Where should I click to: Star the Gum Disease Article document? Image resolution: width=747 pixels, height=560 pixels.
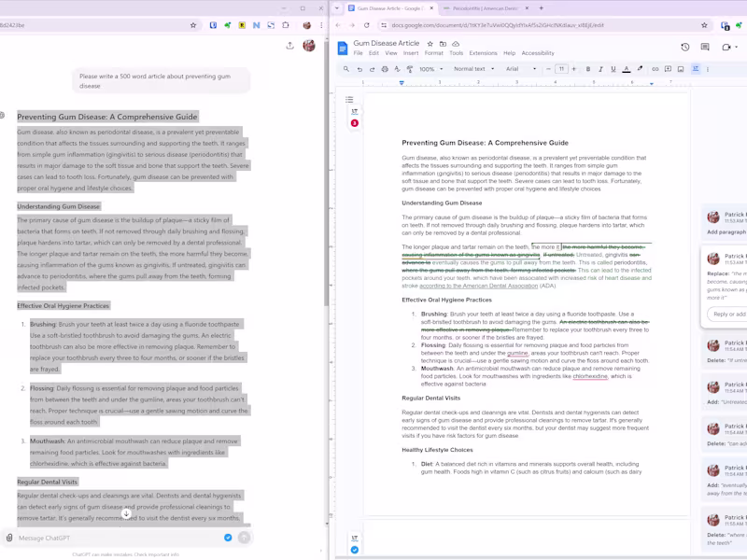(x=430, y=43)
